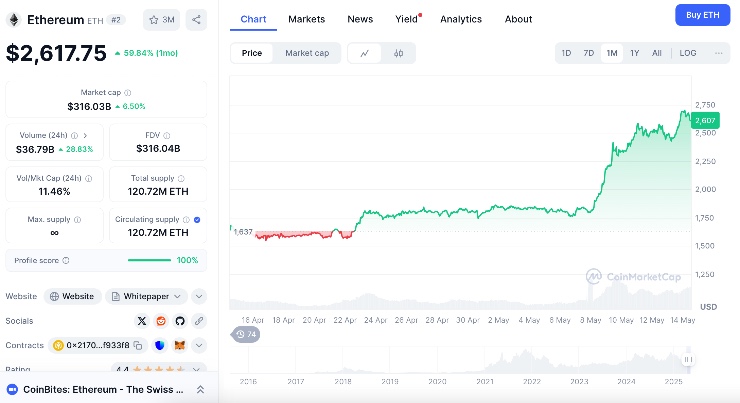
Task: Show Volume (24h) info icon
Action: point(75,135)
